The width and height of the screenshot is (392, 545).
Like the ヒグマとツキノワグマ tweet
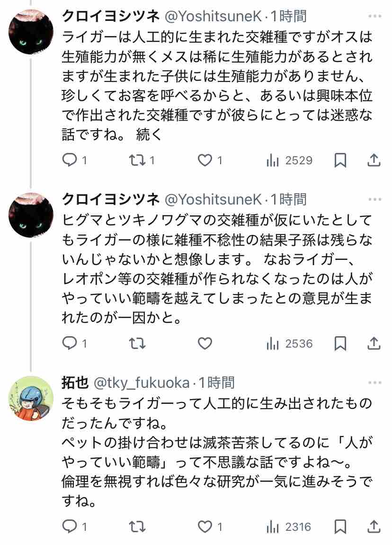205,343
